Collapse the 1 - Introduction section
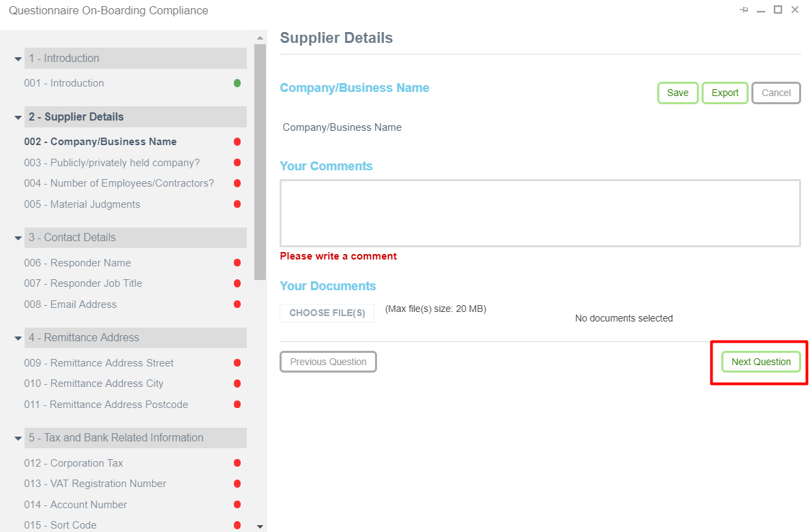The height and width of the screenshot is (532, 810). (18, 59)
